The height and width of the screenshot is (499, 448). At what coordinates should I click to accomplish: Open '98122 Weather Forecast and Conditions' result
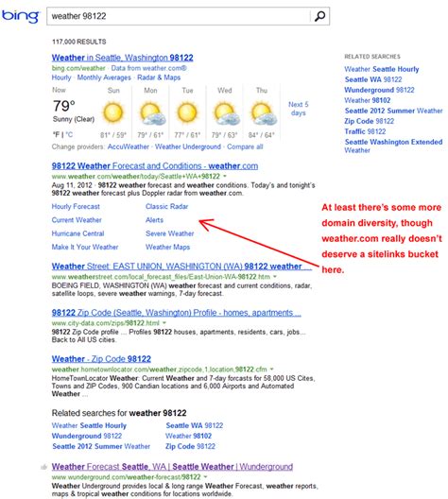click(155, 165)
